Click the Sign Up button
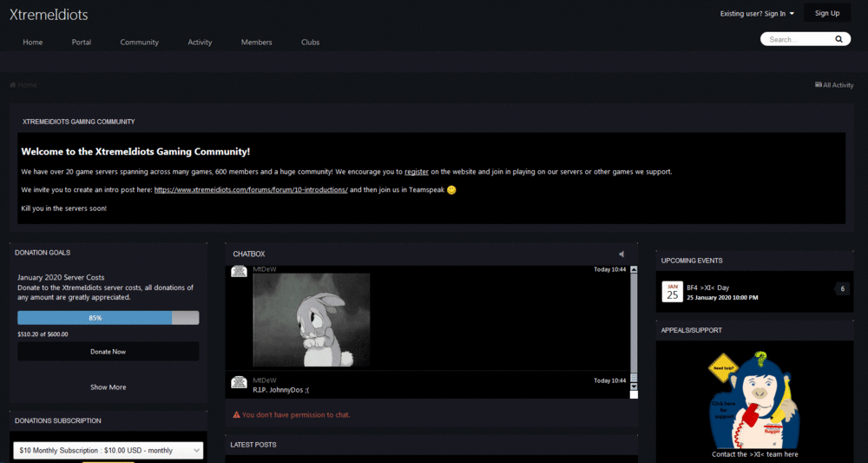Screen dimensions: 868x463 (x=827, y=13)
